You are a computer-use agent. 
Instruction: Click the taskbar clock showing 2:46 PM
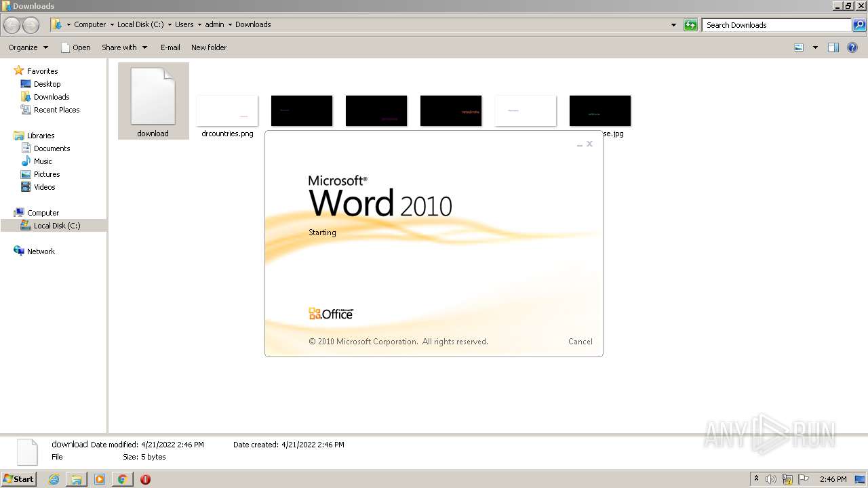833,479
